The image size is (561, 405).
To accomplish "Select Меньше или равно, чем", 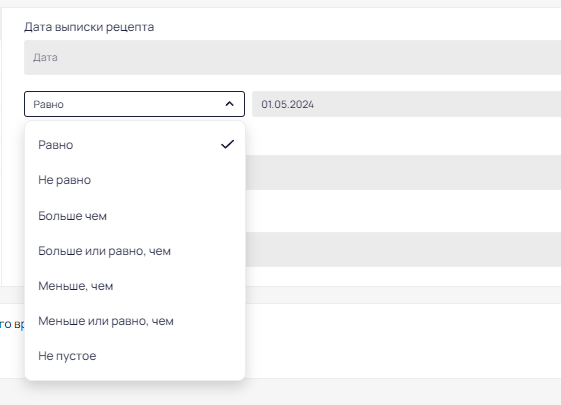I will (135, 321).
